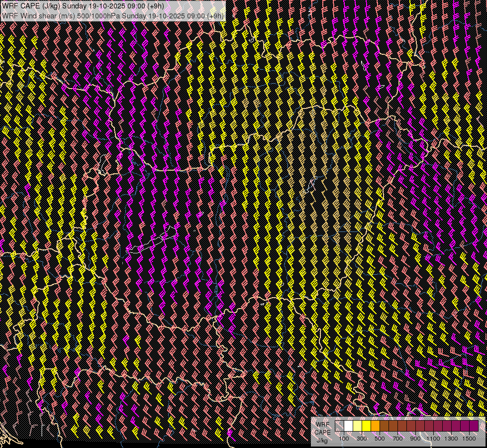Click the legend value 700
Image resolution: width=487 pixels, height=448 pixels.
coord(397,439)
